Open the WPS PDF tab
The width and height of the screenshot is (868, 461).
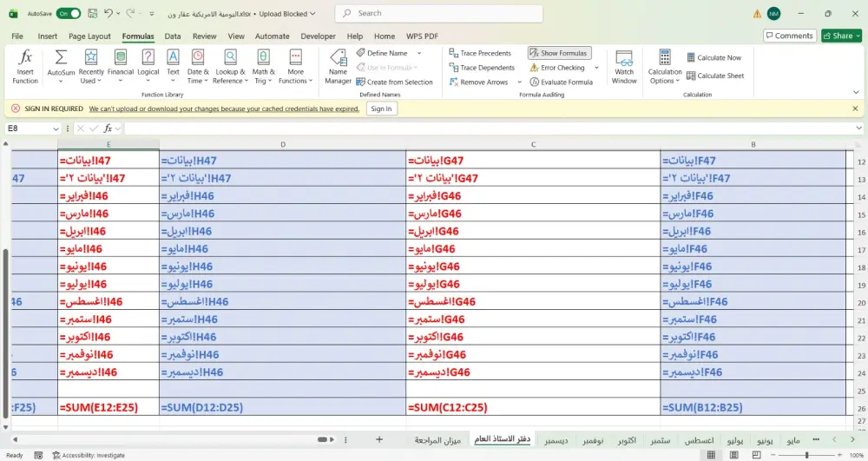coord(422,36)
